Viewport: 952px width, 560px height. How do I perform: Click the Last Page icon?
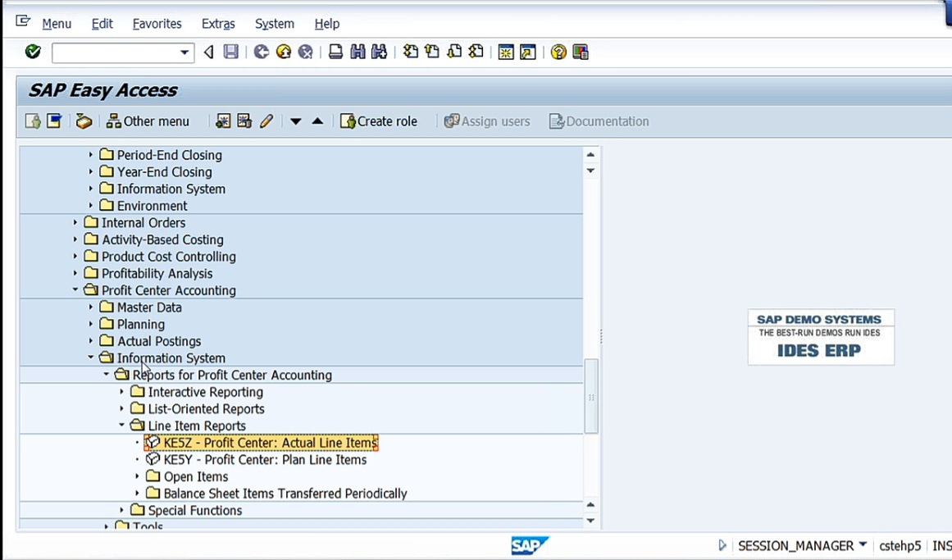coord(476,52)
